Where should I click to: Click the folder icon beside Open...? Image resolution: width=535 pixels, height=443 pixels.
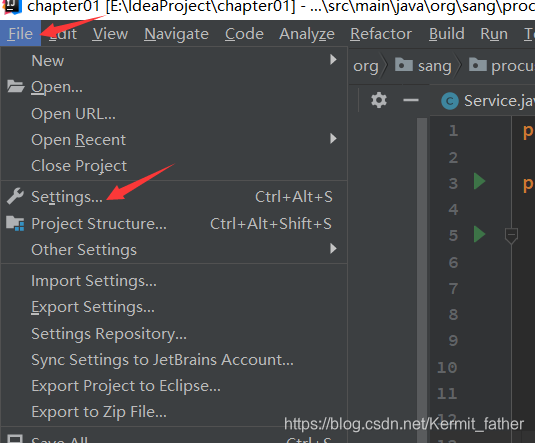[x=15, y=86]
